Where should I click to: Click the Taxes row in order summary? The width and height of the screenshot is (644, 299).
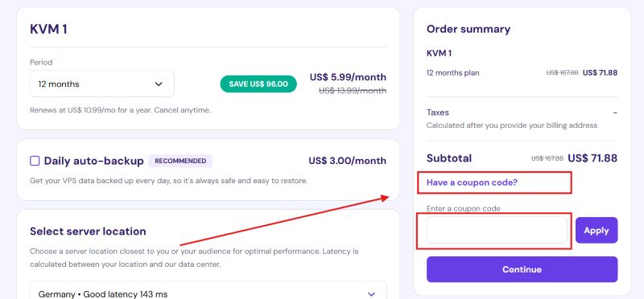[522, 118]
